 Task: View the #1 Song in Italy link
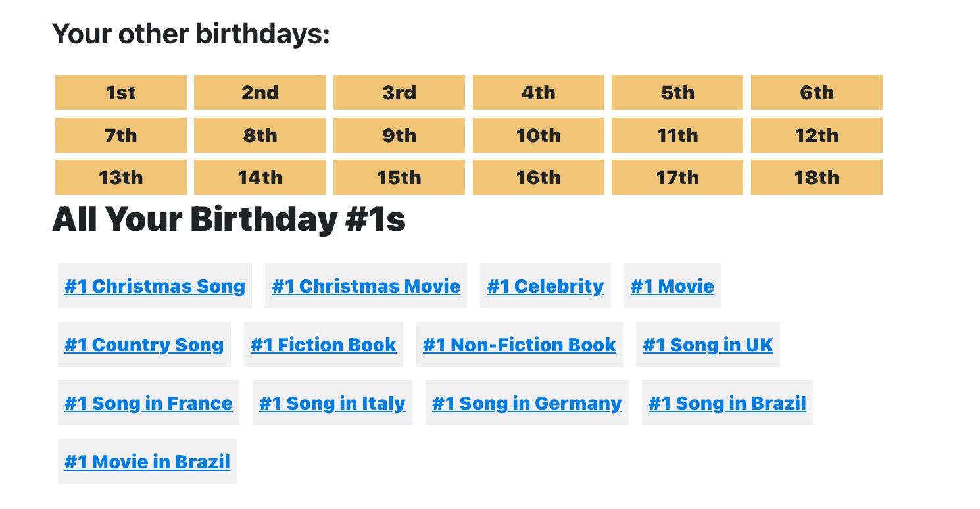coord(332,403)
